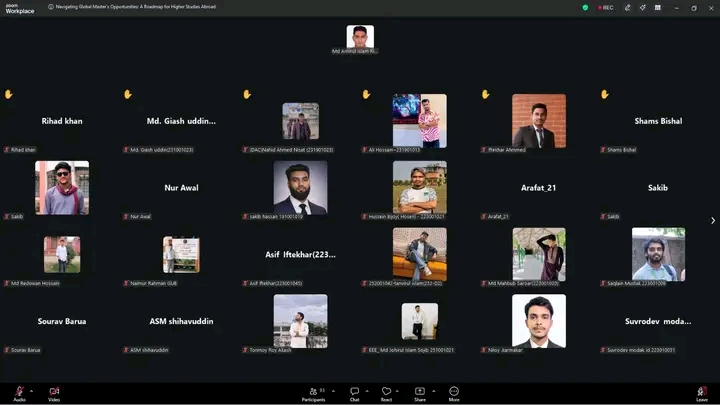The image size is (720, 405).
Task: Select Niloy Jarmakar's video tile
Action: coord(539,320)
